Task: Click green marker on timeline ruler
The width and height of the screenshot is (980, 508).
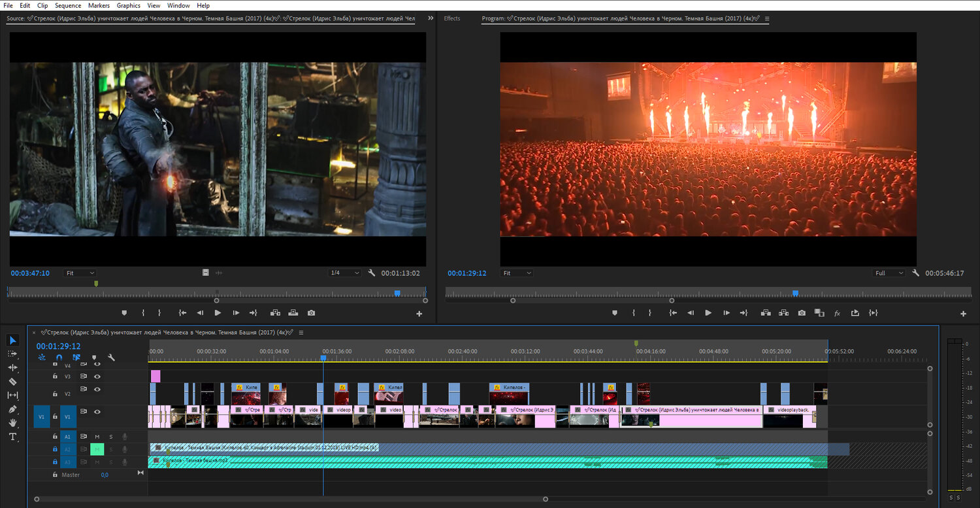Action: [636, 343]
